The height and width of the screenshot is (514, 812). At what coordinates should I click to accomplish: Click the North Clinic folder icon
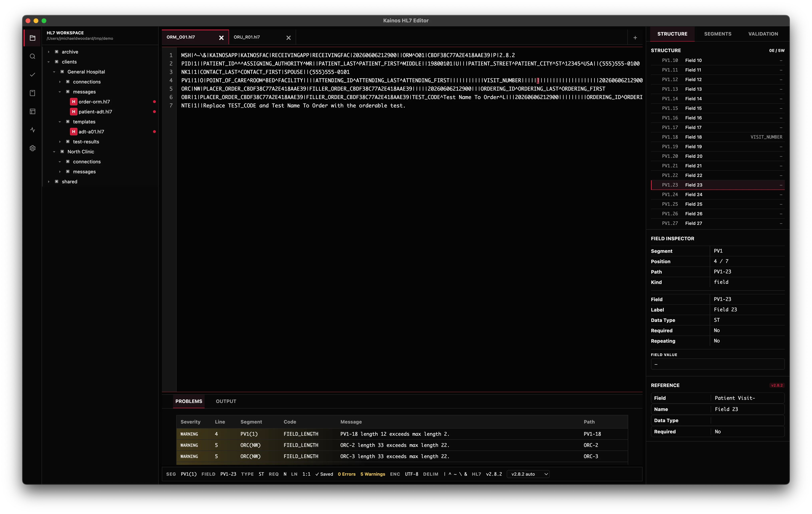(x=62, y=151)
